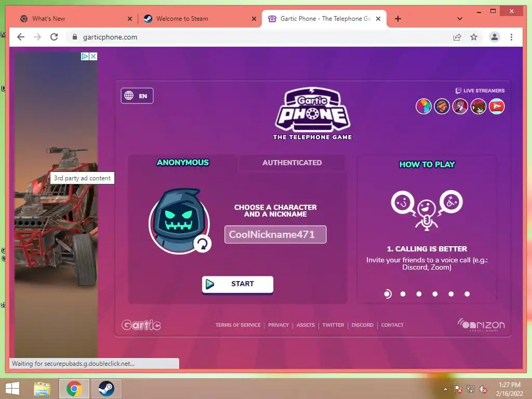The image size is (532, 399).
Task: Click the Gartic footer logo
Action: coord(141,325)
